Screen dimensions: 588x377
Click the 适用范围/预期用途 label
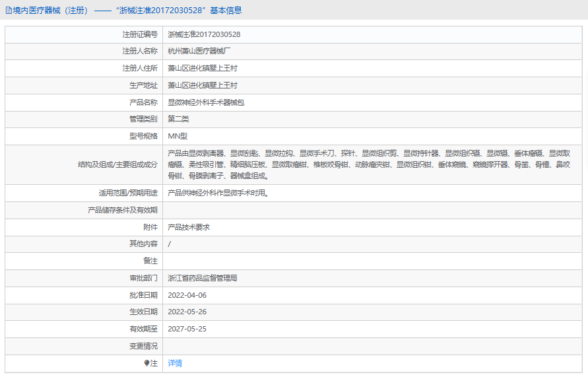coord(128,193)
